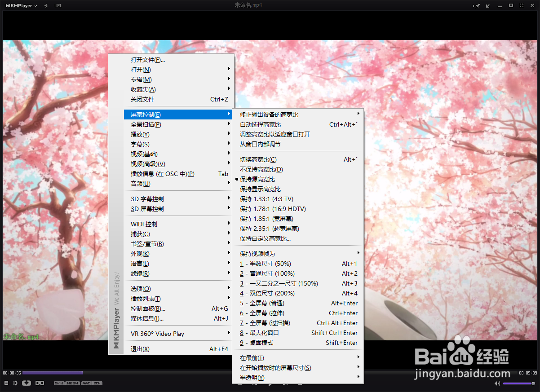Image resolution: width=540 pixels, height=392 pixels.
Task: Toggle 从窗口内部调节 option
Action: tap(298, 144)
